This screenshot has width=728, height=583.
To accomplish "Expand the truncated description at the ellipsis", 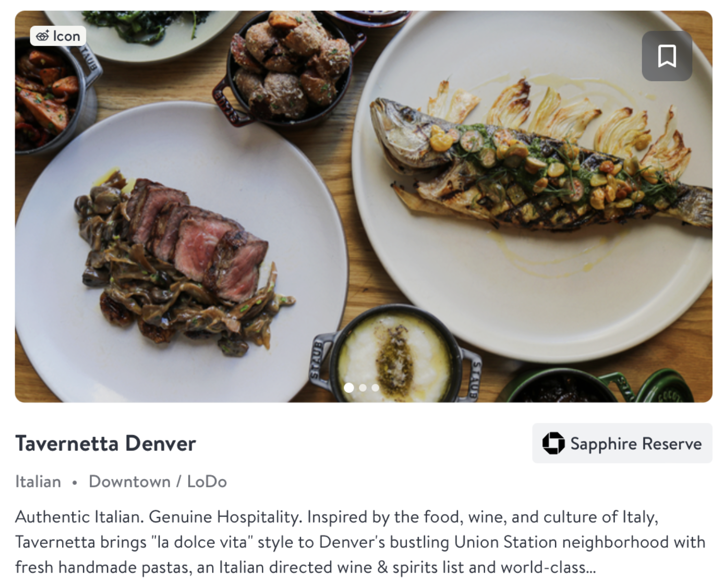I will point(591,567).
